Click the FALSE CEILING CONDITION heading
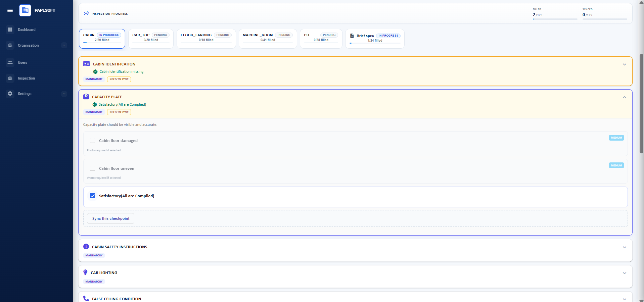This screenshot has width=644, height=302. (117, 299)
